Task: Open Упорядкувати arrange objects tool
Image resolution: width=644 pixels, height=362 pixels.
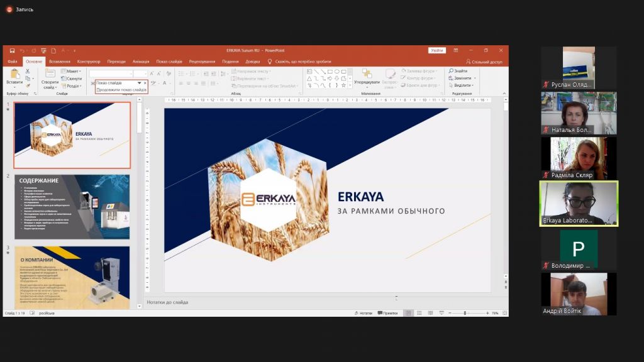Action: click(x=367, y=77)
